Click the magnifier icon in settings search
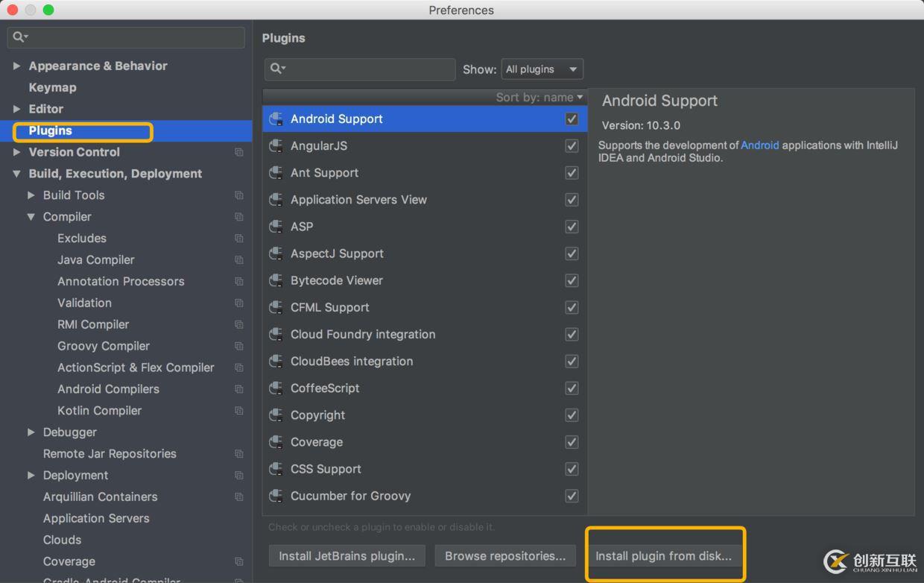 20,37
